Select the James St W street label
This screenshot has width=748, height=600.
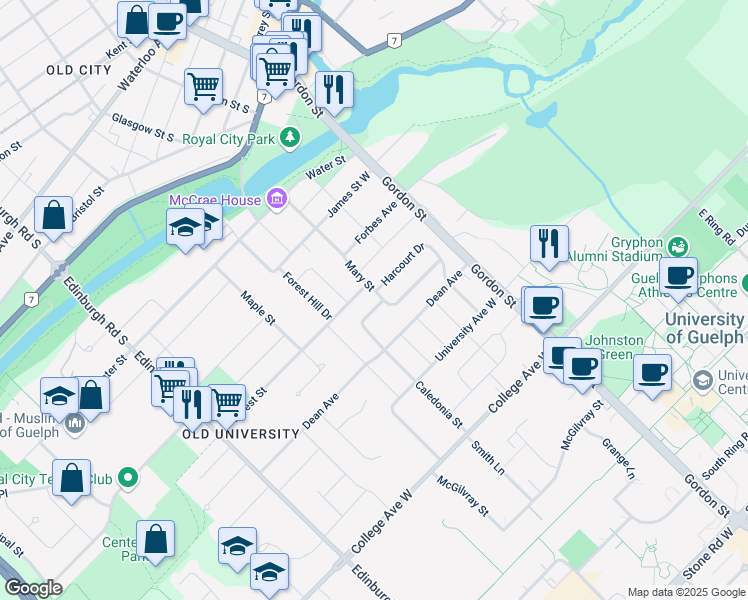coord(349,195)
